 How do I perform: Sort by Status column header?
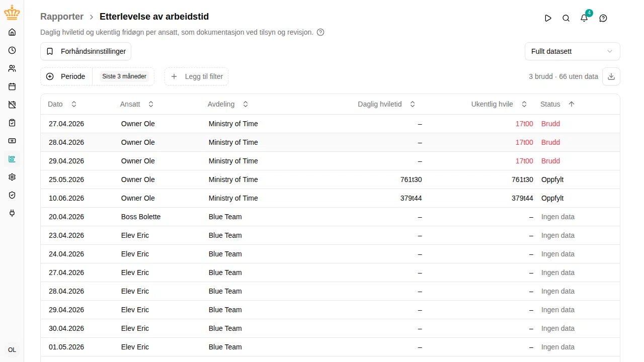557,104
